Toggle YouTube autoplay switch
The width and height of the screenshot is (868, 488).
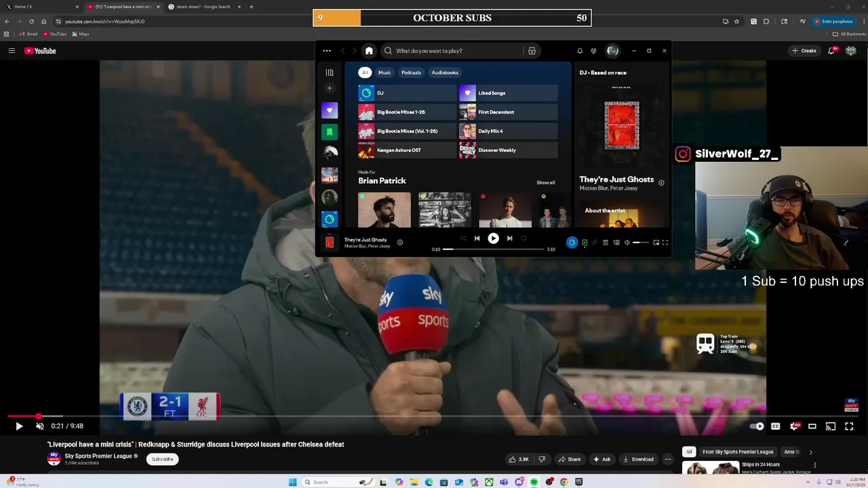(x=757, y=426)
